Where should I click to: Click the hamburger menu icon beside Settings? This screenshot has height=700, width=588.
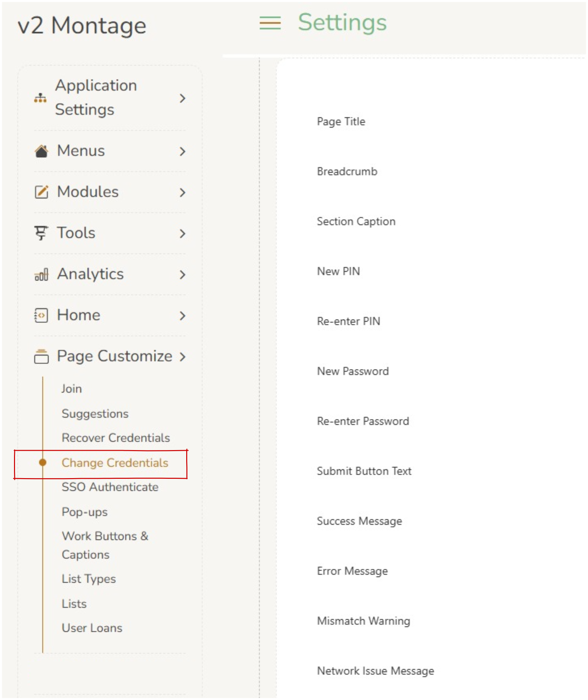click(x=270, y=23)
